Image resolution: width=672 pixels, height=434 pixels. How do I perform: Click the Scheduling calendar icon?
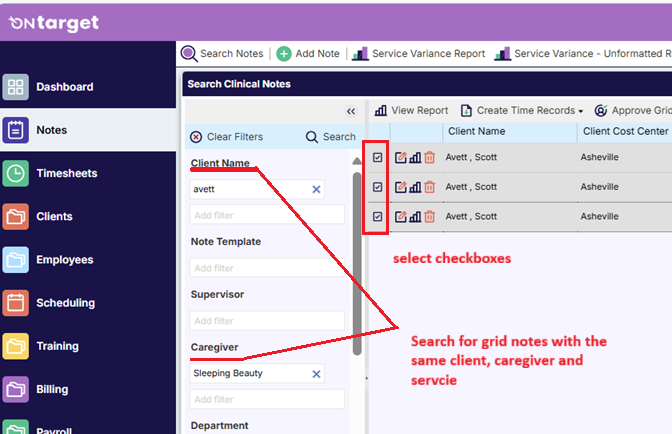point(15,303)
